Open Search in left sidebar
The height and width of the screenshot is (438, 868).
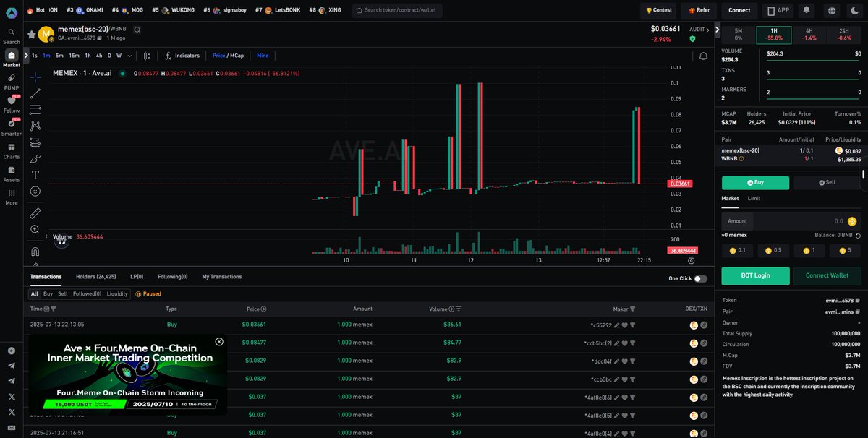pyautogui.click(x=12, y=37)
